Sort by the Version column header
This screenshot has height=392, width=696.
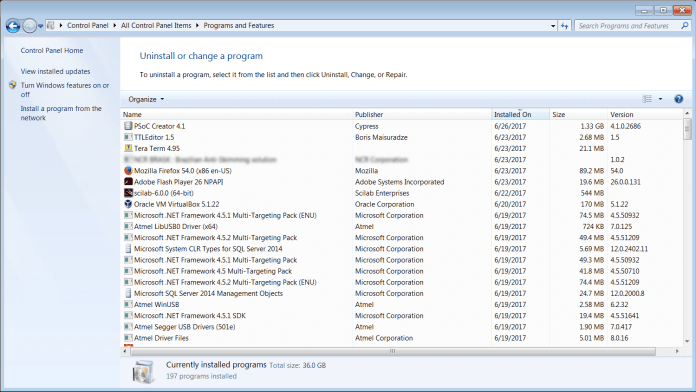[645, 115]
